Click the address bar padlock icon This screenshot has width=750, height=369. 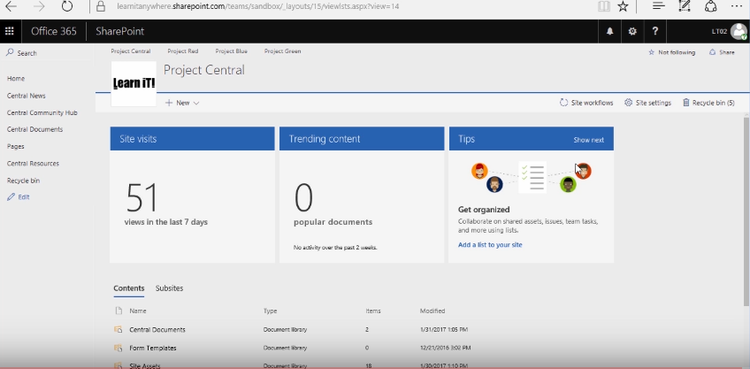tap(100, 6)
